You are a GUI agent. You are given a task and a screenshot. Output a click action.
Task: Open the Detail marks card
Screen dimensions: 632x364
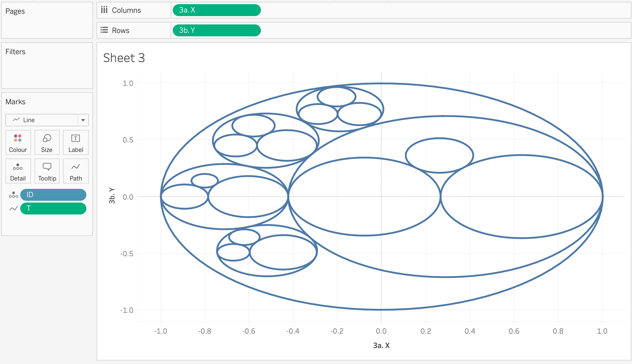click(x=18, y=171)
